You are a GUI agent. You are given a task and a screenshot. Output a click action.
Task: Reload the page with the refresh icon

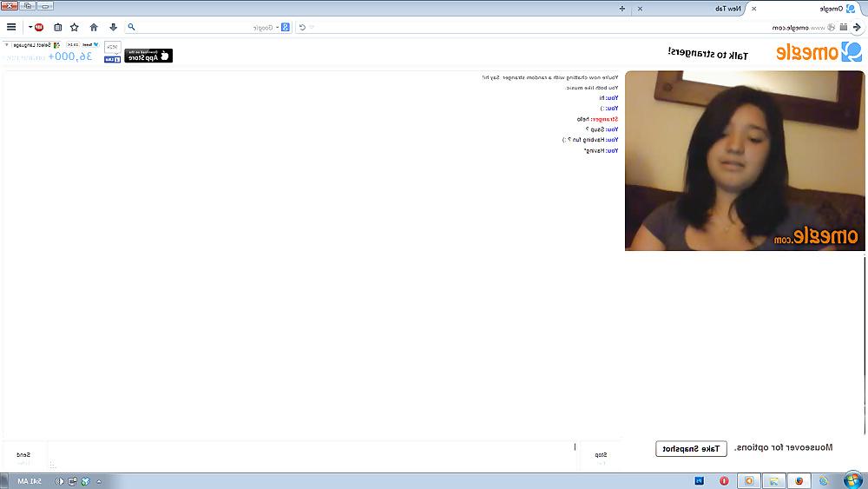pos(302,27)
